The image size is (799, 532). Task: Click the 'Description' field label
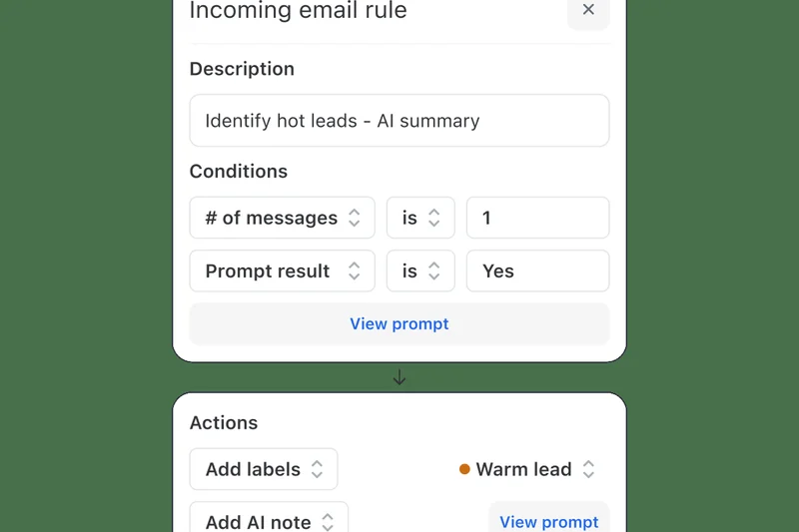click(x=242, y=69)
